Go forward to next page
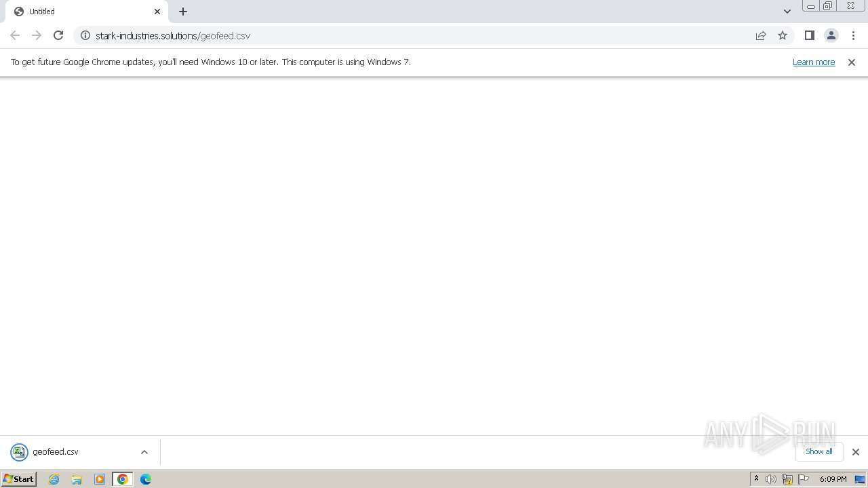The height and width of the screenshot is (488, 868). coord(37,35)
